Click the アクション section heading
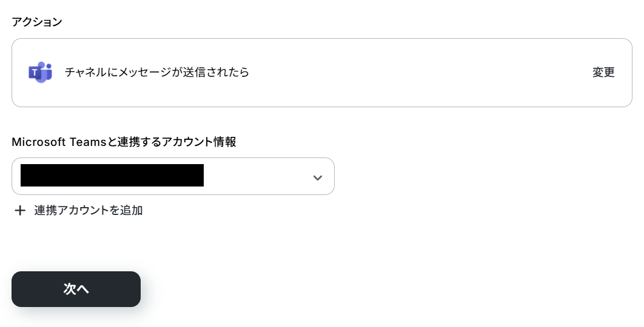644x327 pixels. click(37, 22)
